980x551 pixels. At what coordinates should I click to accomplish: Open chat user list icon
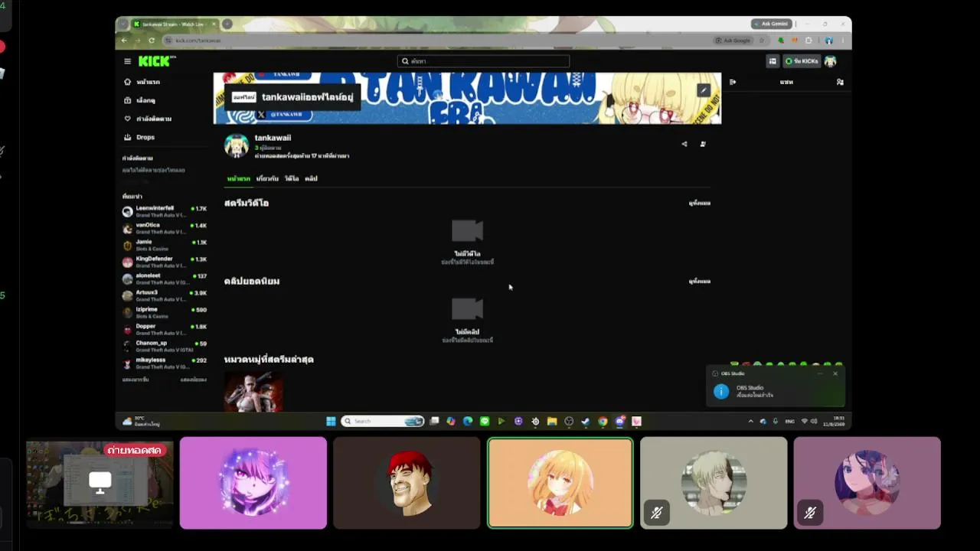(840, 82)
